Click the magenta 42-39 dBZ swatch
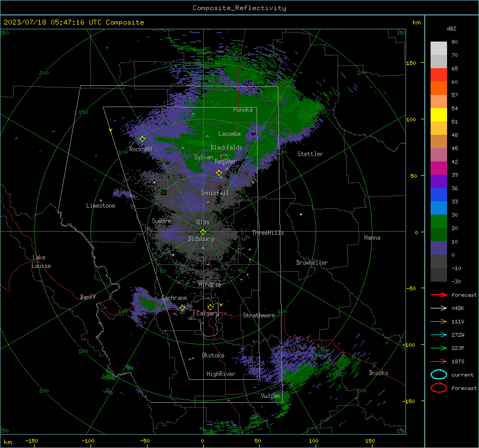Viewport: 479px width, 448px height. pos(439,168)
